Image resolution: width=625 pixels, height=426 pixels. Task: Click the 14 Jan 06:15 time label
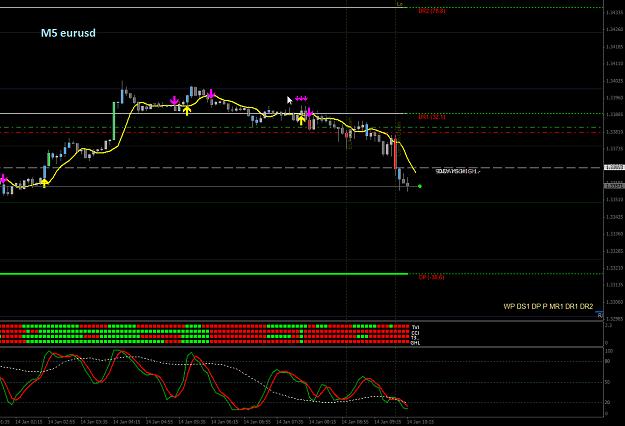pos(225,422)
